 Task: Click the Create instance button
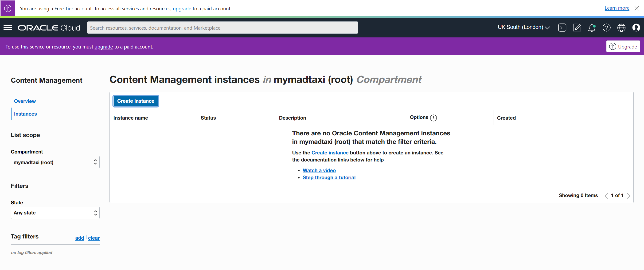(x=136, y=101)
